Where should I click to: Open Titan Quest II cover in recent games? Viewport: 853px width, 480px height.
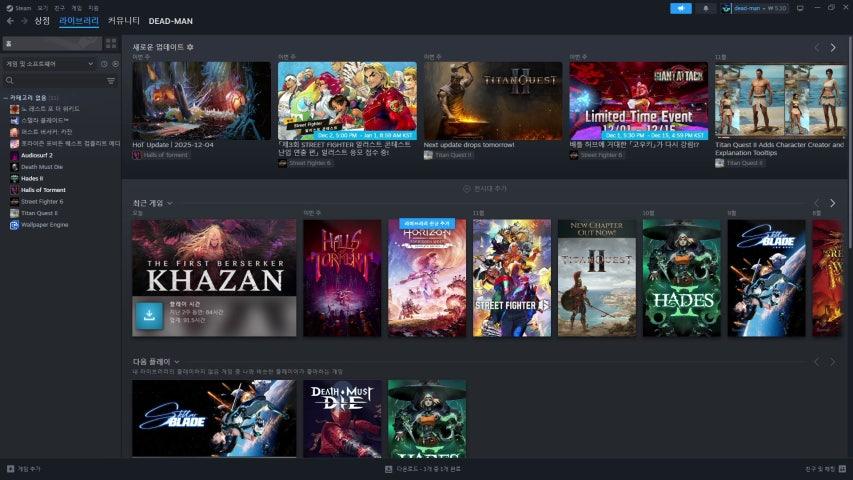597,278
